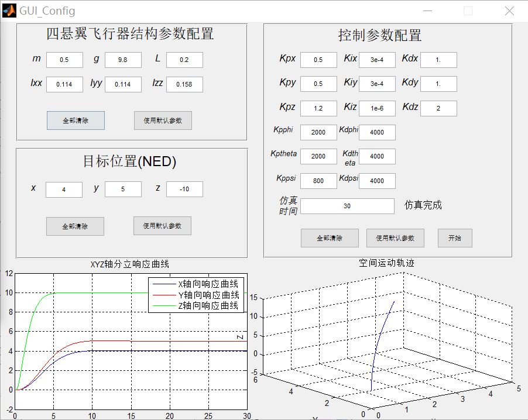528x420 pixels.
Task: Click the Kdphi field showing 4000
Action: [x=377, y=132]
